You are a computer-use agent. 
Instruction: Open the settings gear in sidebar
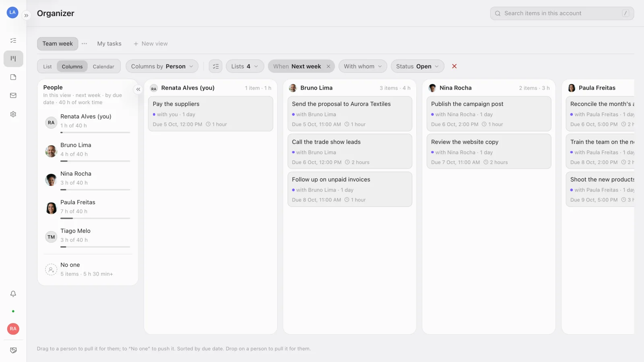(13, 114)
